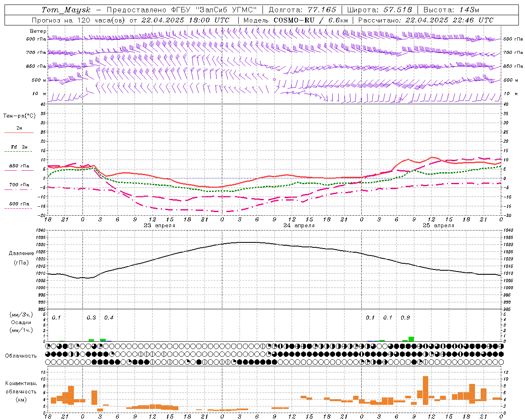The image size is (525, 420).
Task: Click the Облачность cloudiness label
Action: 21,356
